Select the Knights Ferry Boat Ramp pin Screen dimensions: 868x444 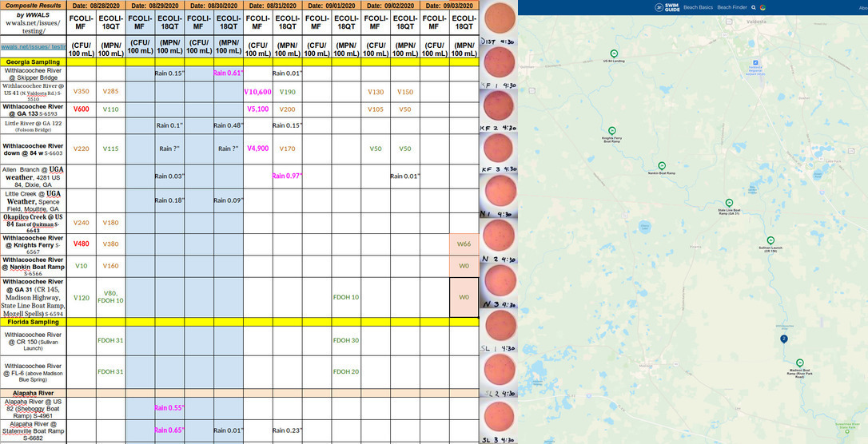click(611, 130)
